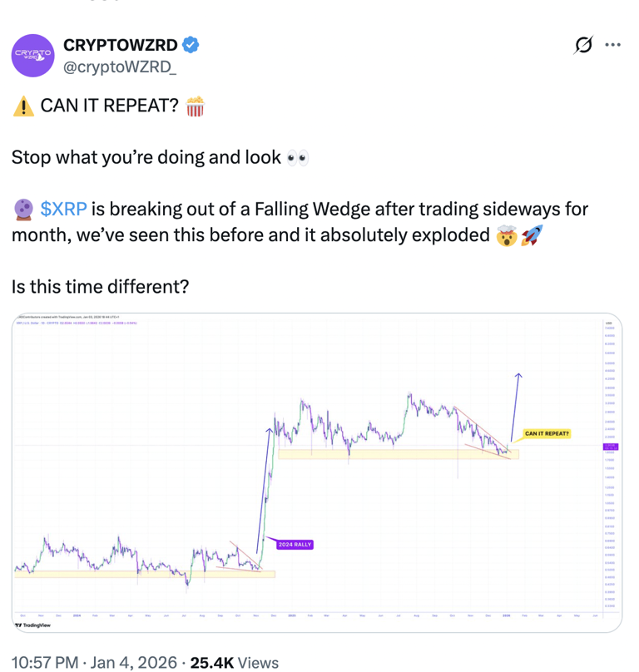Open the $XRP cashtag link

point(58,209)
